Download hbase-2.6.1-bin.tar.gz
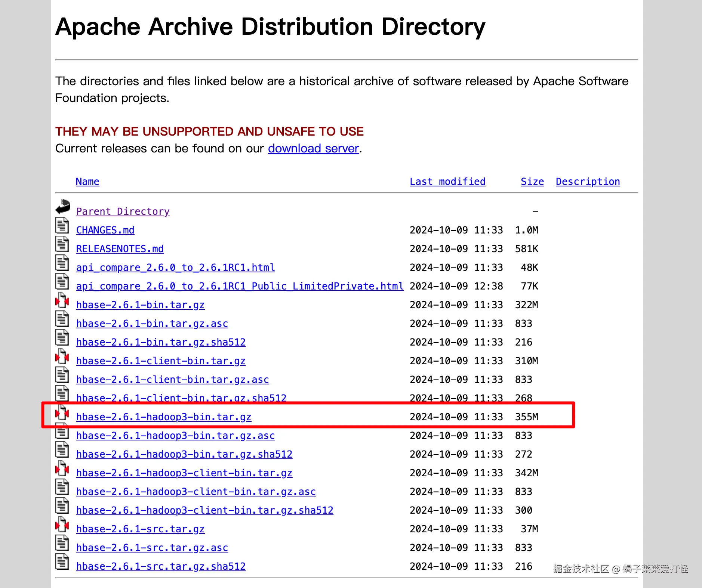This screenshot has width=702, height=588. pyautogui.click(x=140, y=305)
